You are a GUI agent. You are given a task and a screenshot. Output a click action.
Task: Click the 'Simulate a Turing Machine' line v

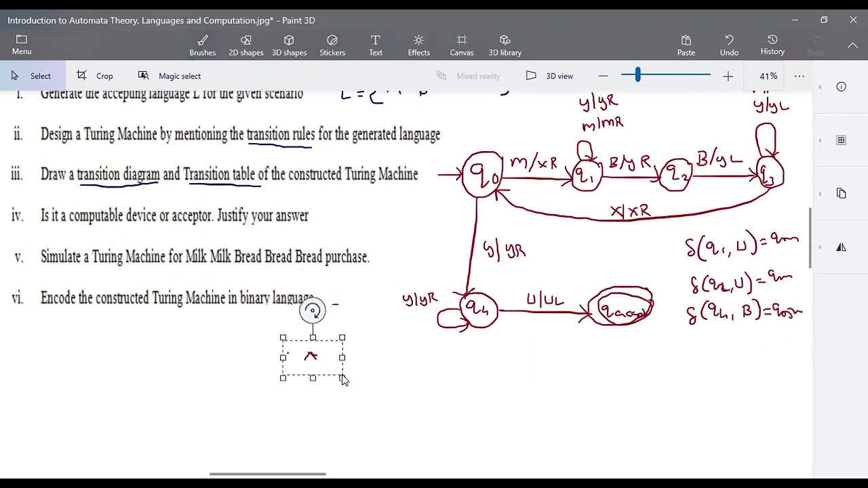(x=205, y=257)
